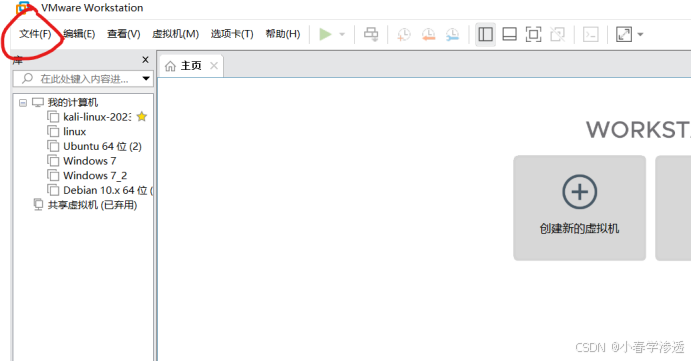The width and height of the screenshot is (692, 361).
Task: Open the 编辑(E) menu
Action: (79, 34)
